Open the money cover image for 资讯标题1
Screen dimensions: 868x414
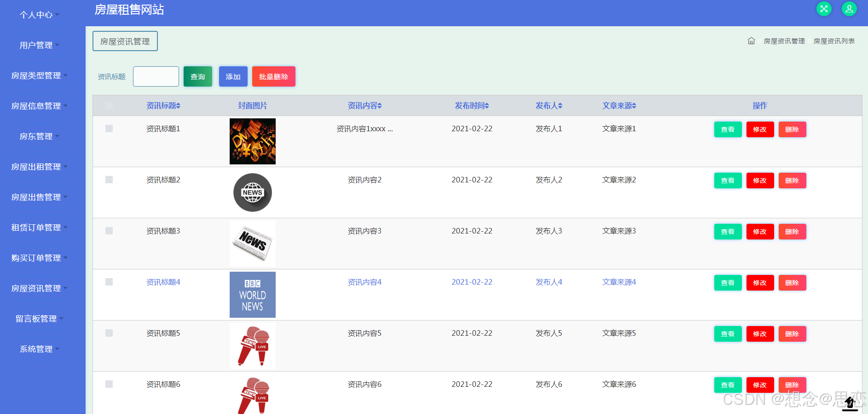point(253,141)
